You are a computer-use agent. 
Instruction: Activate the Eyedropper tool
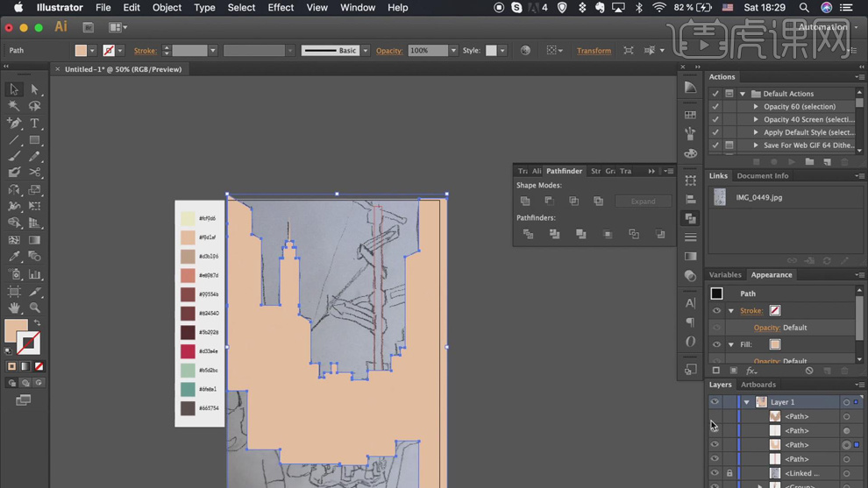click(x=14, y=257)
